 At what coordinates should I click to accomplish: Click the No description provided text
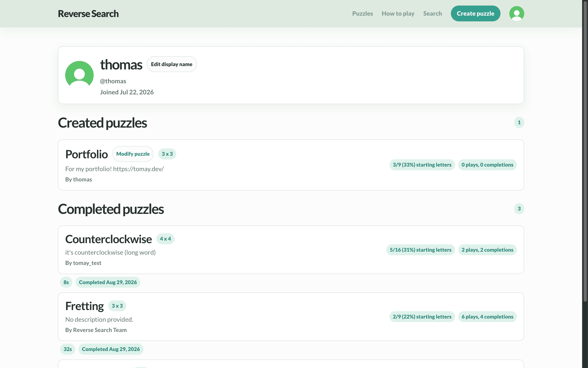point(99,319)
